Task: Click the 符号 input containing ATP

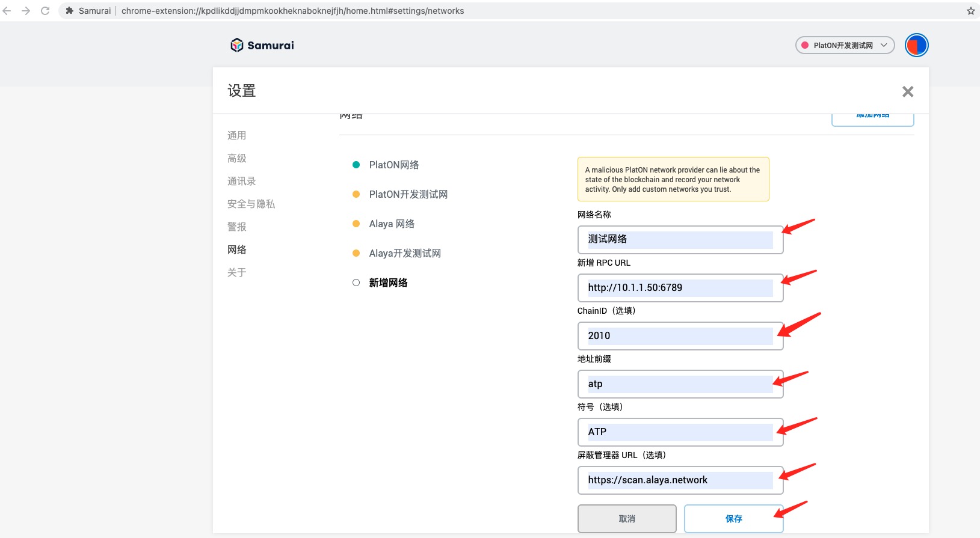Action: [x=680, y=432]
